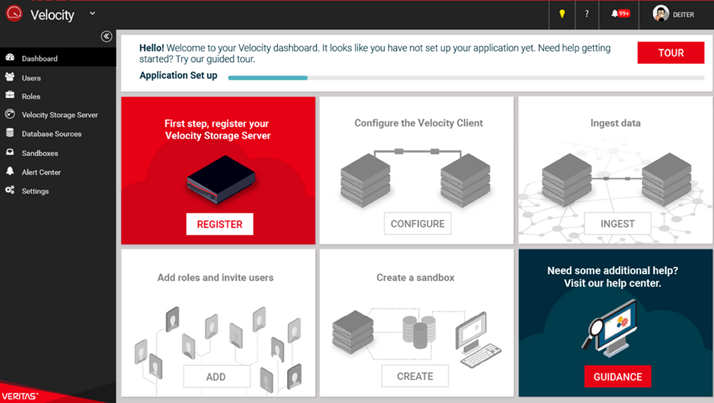Click the DEITER username text
This screenshot has width=714, height=403.
click(683, 15)
